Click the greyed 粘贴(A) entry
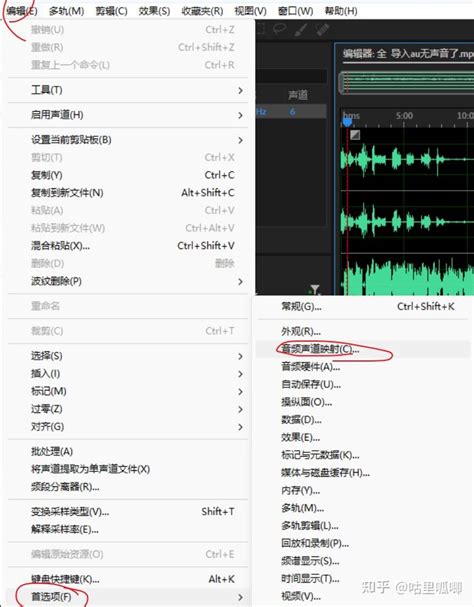This screenshot has height=607, width=474. click(128, 211)
